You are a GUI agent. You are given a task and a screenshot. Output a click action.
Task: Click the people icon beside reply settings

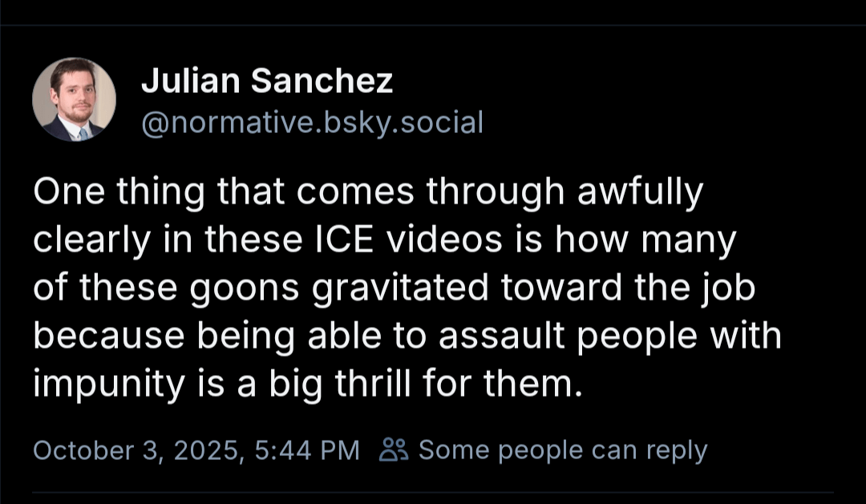click(394, 450)
